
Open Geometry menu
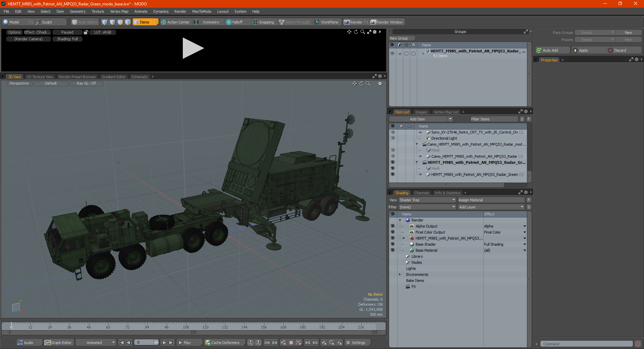click(x=77, y=11)
